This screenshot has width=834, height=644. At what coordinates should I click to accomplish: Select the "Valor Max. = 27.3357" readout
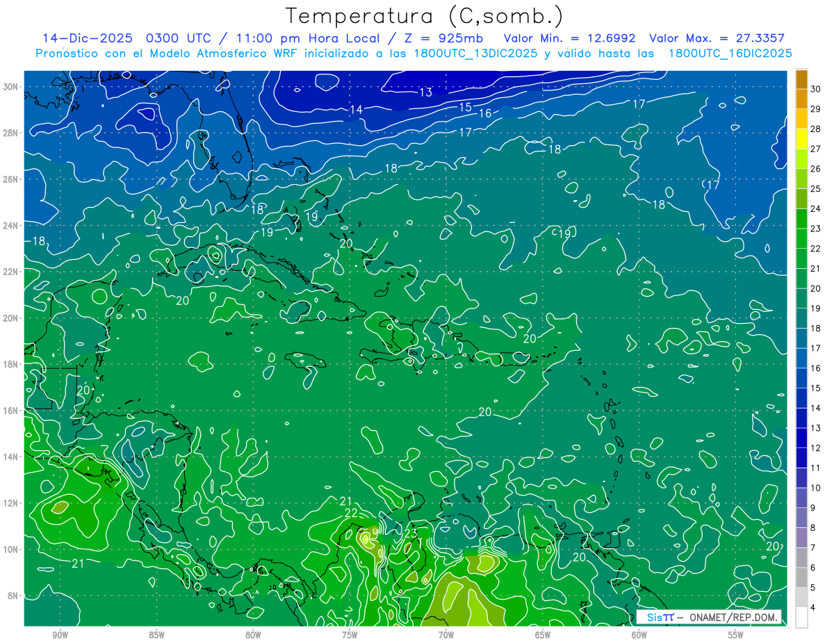click(x=717, y=38)
